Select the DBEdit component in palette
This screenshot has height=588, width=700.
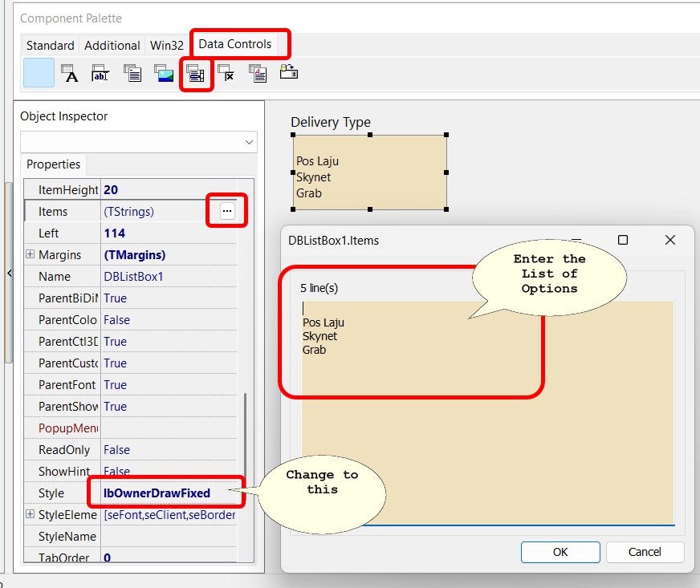tap(100, 75)
